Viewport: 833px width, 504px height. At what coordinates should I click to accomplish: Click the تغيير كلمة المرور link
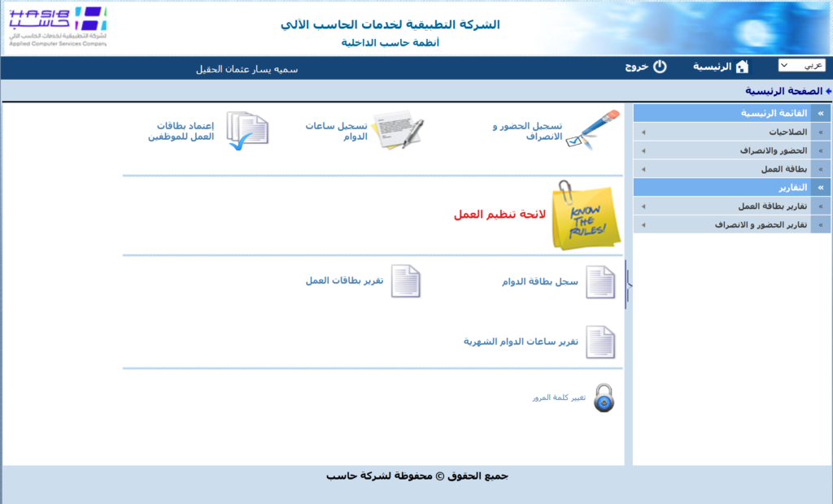click(x=559, y=398)
